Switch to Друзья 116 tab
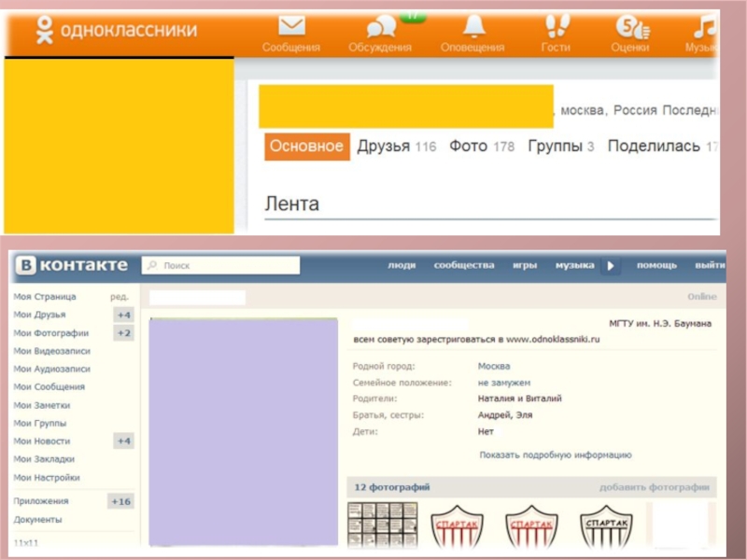 pos(396,147)
